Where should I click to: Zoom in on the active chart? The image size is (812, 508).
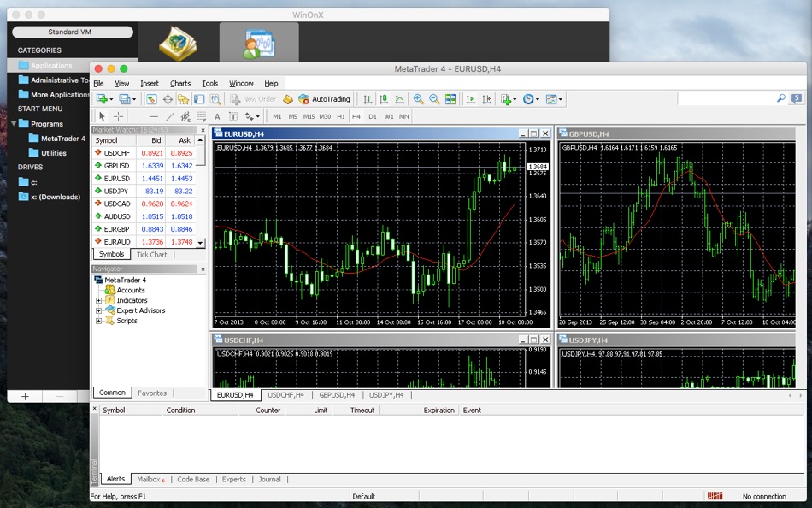[x=418, y=98]
